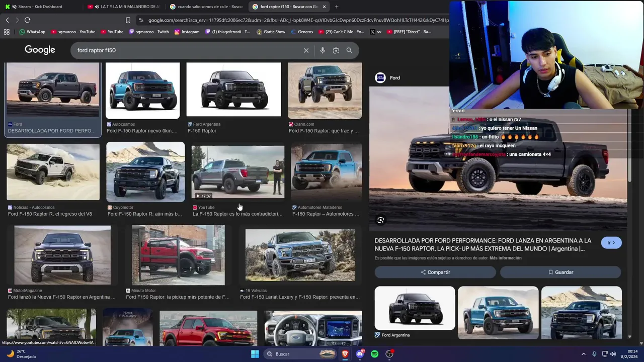Close the ford raptor f150 tab

pos(324,7)
